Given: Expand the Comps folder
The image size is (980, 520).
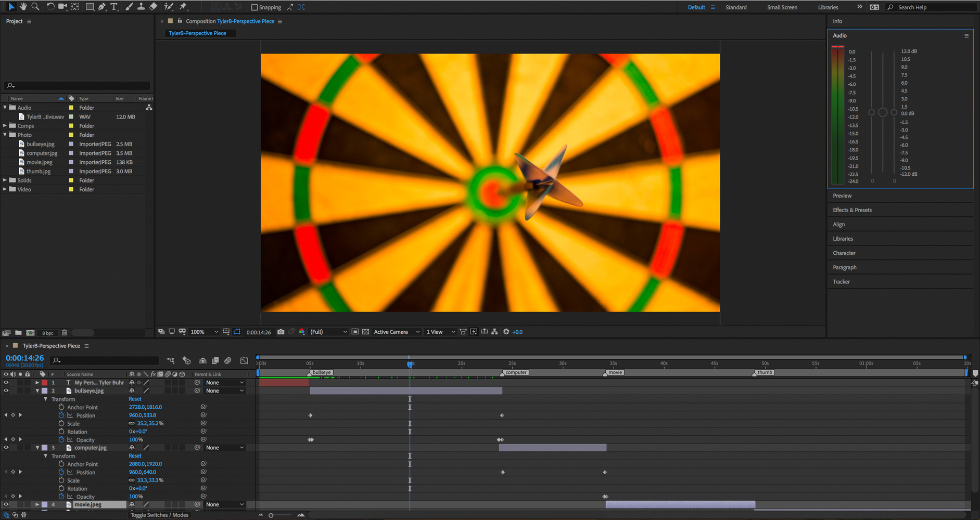Looking at the screenshot, I should click(5, 126).
